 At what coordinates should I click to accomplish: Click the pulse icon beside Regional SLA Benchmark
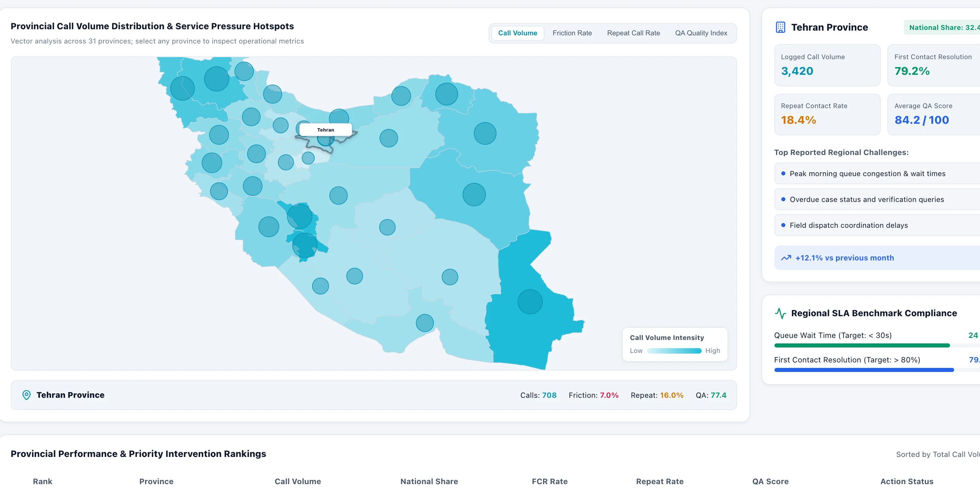click(780, 313)
